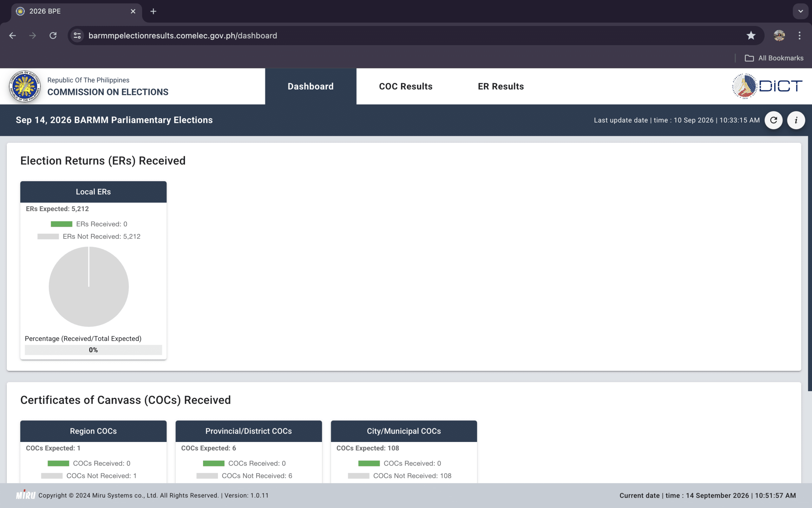Toggle Provincial COCs Not Received: 6 legend
The image size is (812, 508).
point(244,476)
